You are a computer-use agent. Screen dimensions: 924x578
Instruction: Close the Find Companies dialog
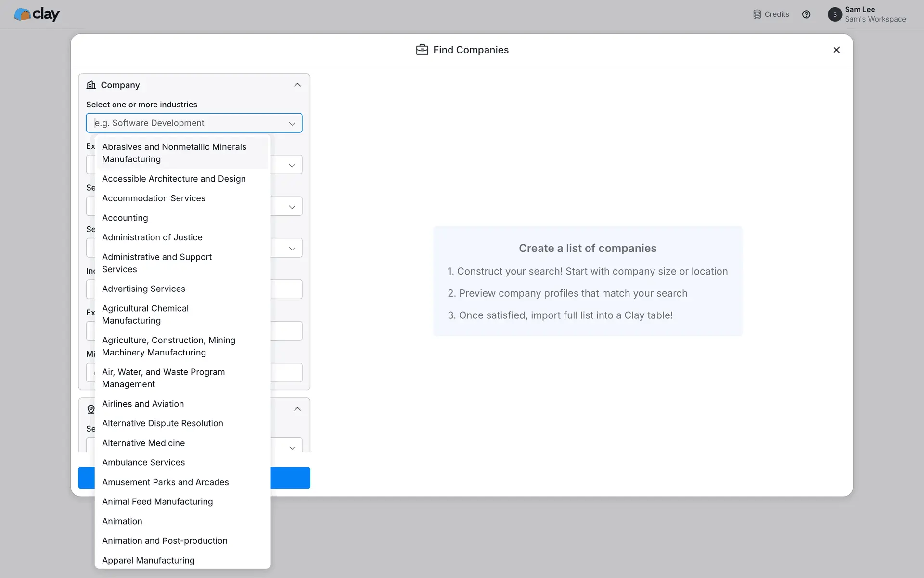836,50
